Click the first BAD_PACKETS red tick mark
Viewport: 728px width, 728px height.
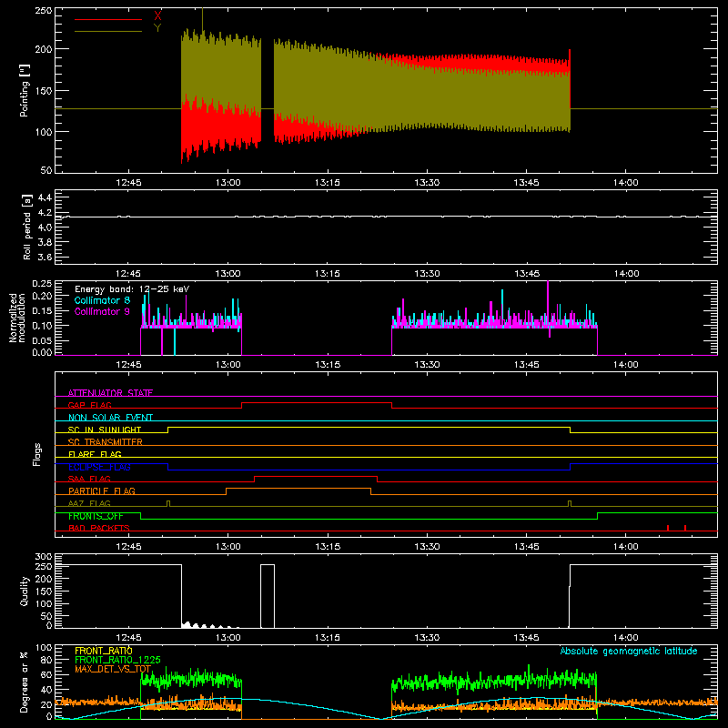[668, 528]
